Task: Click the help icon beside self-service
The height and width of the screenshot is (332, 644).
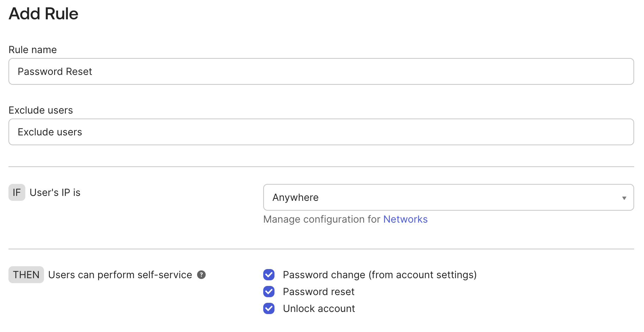Action: pos(201,275)
